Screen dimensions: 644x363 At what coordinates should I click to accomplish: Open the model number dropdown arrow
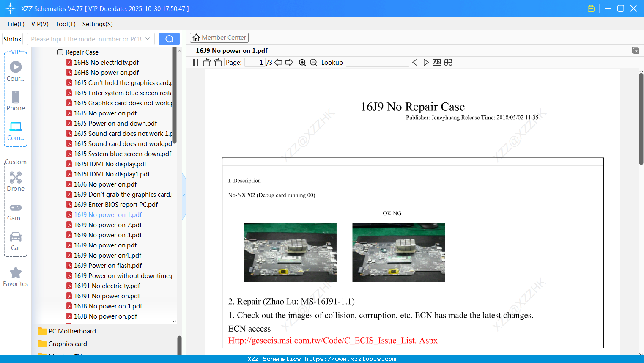click(x=148, y=39)
